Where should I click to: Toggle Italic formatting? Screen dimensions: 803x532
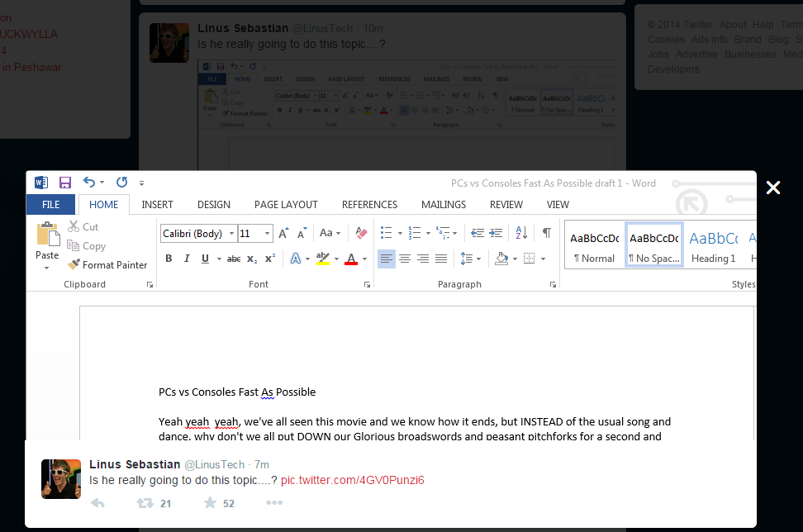click(x=187, y=259)
